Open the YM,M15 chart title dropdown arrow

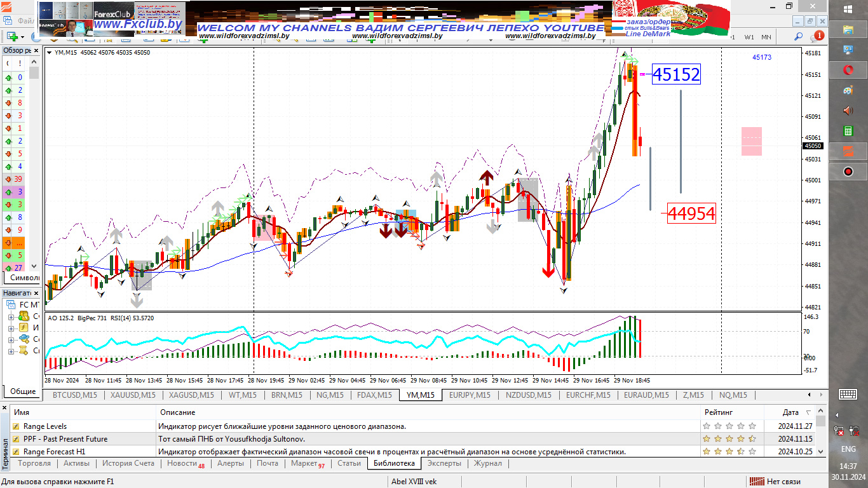click(50, 53)
